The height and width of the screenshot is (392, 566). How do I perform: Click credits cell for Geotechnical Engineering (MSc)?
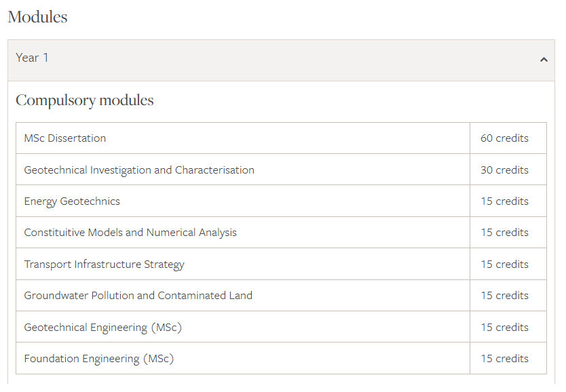(x=504, y=328)
